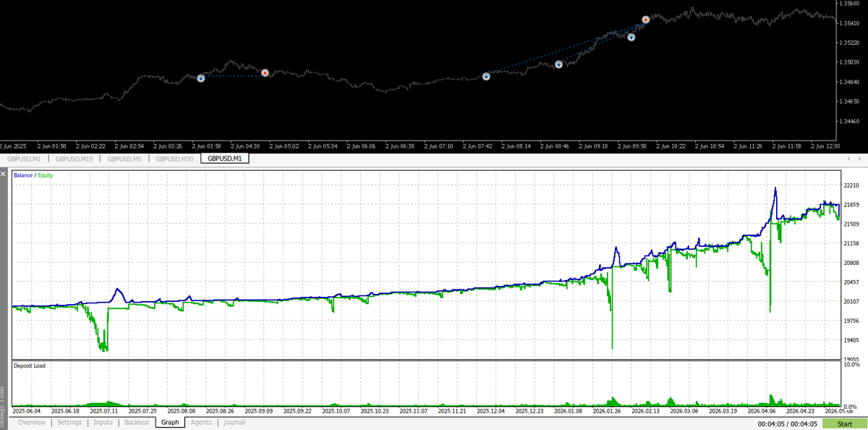Select the blue buy marker near 08:46
868x430 pixels.
point(558,64)
